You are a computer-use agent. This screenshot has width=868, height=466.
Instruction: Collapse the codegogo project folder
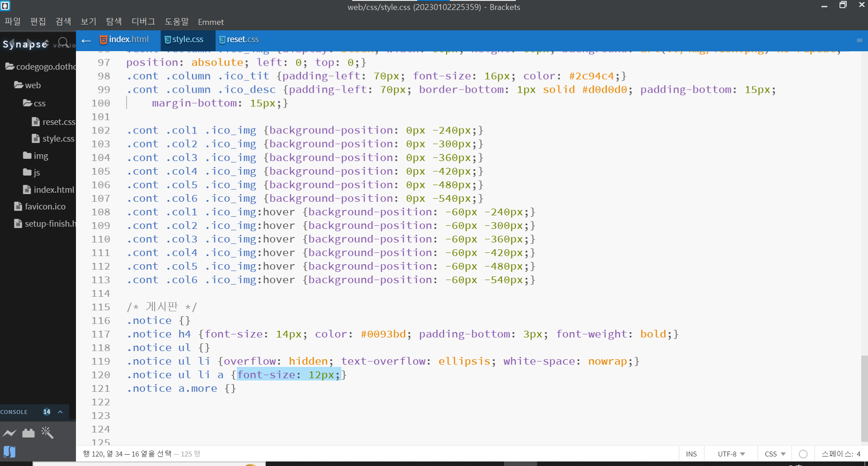pos(41,67)
